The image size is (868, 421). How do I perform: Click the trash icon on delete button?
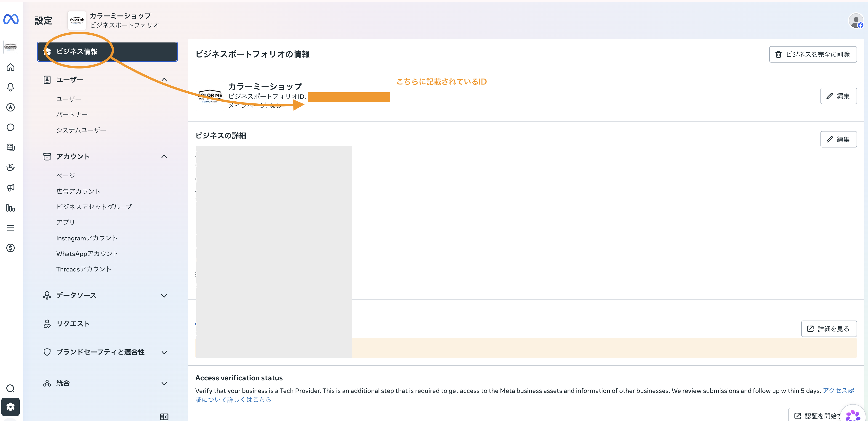pyautogui.click(x=778, y=55)
